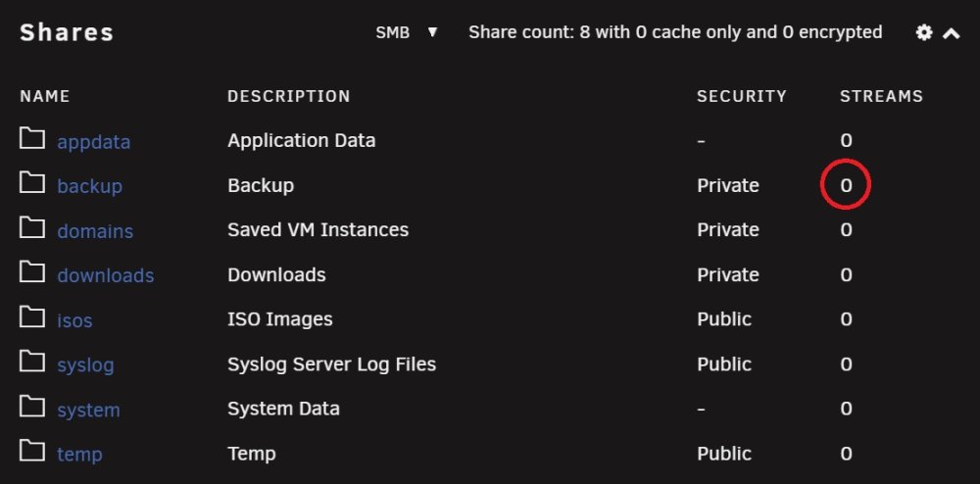Click the folder icon next to domains
The width and height of the screenshot is (980, 484).
point(32,228)
